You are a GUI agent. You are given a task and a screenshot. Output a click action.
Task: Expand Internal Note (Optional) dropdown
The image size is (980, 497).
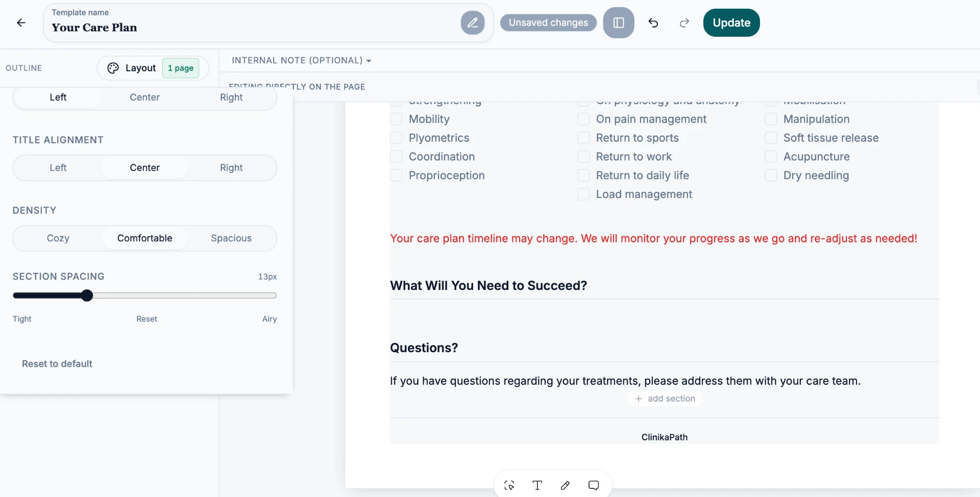click(x=302, y=60)
